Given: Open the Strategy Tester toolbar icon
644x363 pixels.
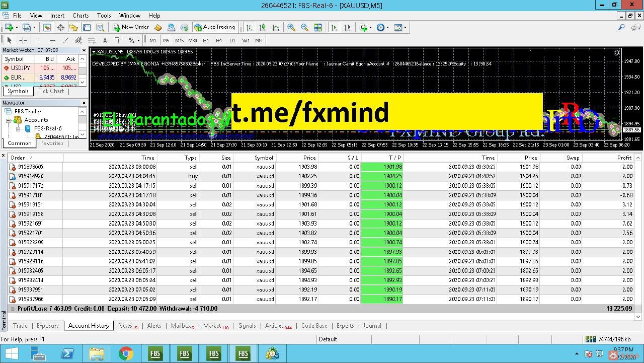Looking at the screenshot, I should tap(100, 27).
